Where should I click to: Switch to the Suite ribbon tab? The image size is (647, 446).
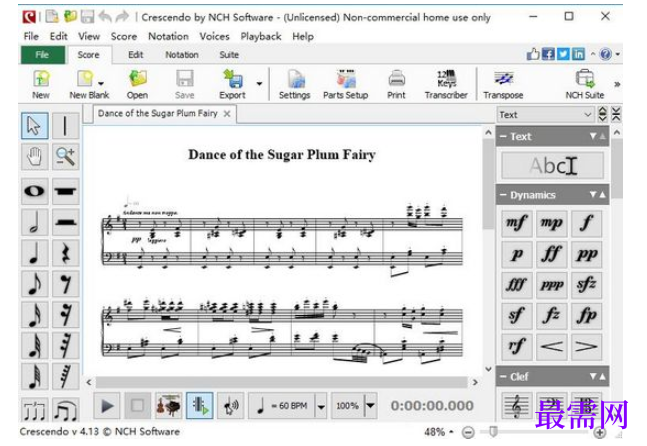click(229, 55)
